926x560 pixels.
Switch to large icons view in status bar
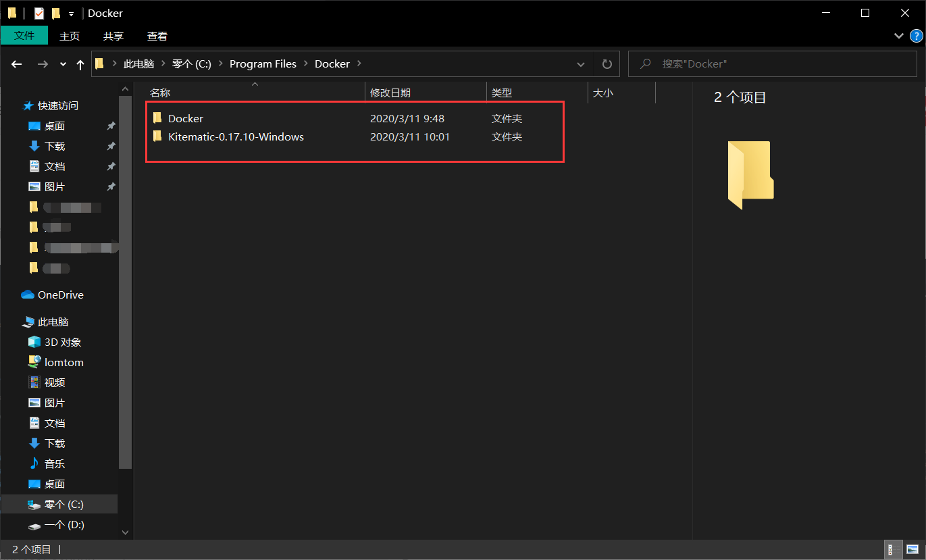pyautogui.click(x=912, y=549)
